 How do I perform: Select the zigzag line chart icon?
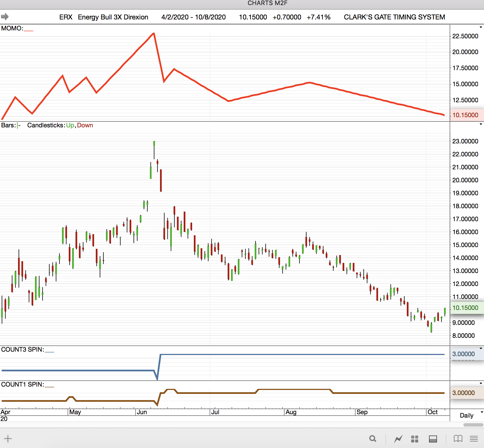pyautogui.click(x=398, y=439)
